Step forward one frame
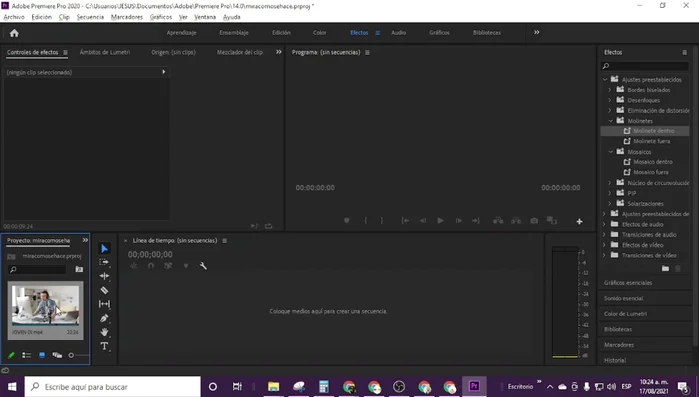 tap(458, 221)
